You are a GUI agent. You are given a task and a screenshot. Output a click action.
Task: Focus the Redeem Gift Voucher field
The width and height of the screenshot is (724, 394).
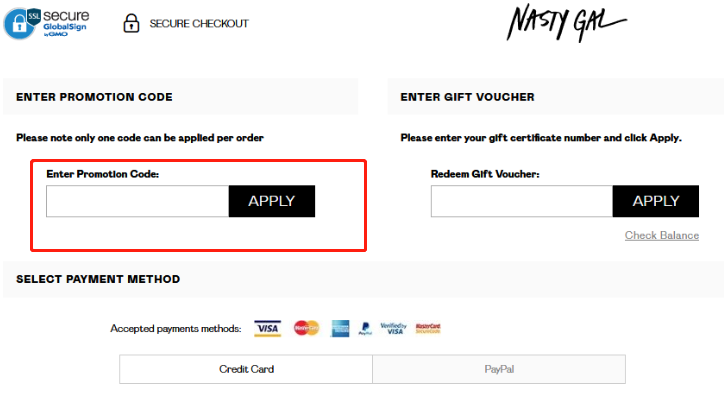click(x=522, y=201)
